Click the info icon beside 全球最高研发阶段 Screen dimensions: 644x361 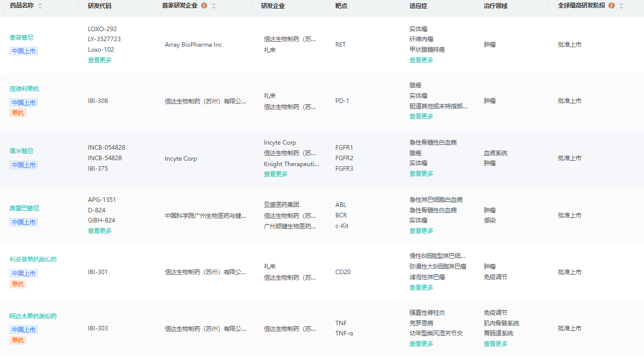point(611,6)
